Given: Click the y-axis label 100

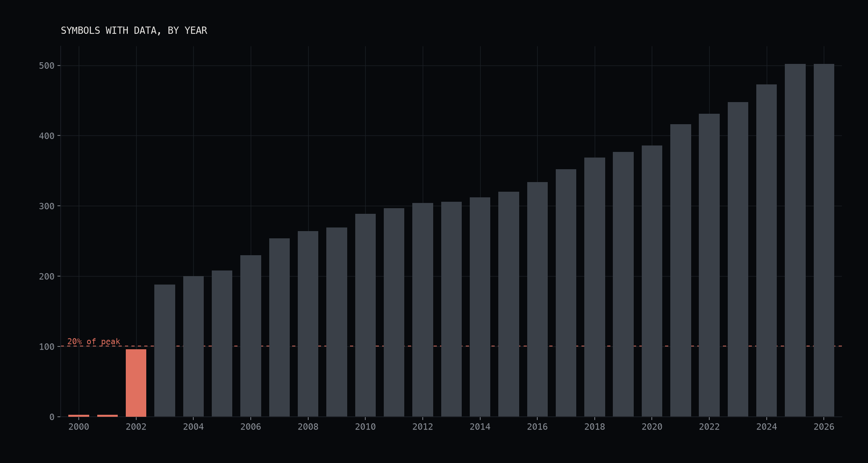Looking at the screenshot, I should 47,346.
